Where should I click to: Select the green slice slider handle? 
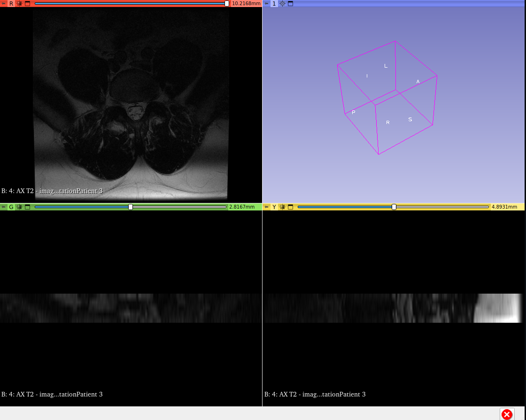coord(130,206)
